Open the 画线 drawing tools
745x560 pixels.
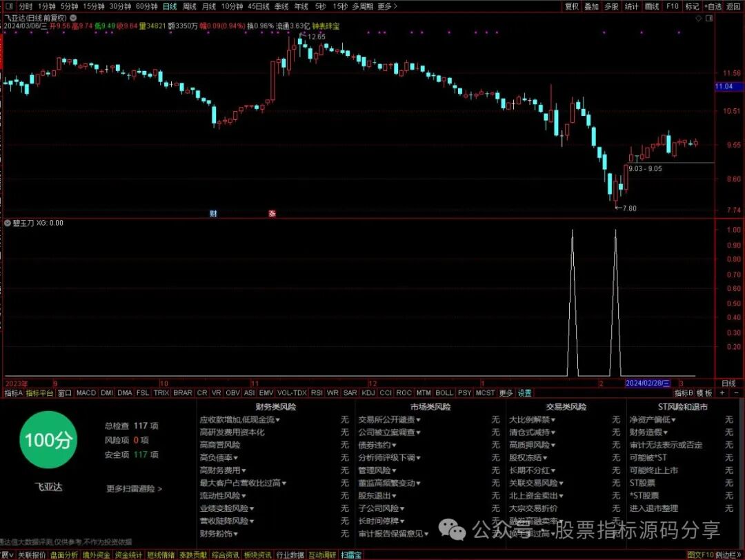tap(652, 6)
